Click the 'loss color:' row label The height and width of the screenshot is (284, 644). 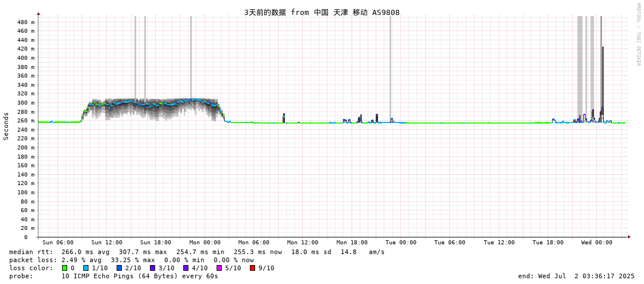click(31, 268)
